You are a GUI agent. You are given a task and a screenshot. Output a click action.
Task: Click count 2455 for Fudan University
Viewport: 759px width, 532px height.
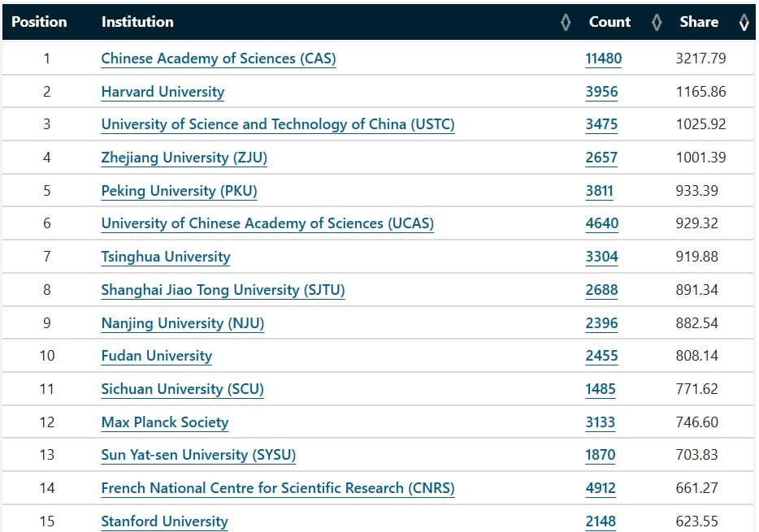pos(601,356)
